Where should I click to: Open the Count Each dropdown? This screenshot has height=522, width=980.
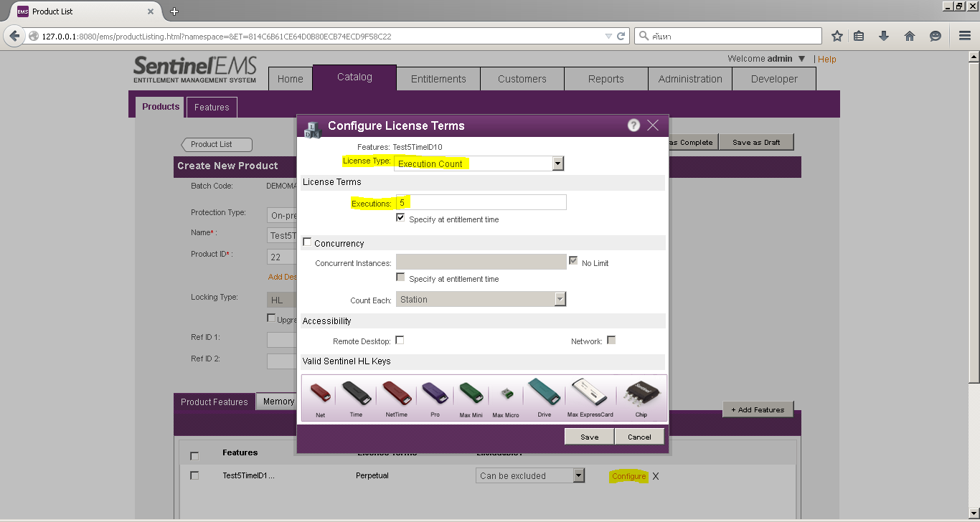coord(559,298)
